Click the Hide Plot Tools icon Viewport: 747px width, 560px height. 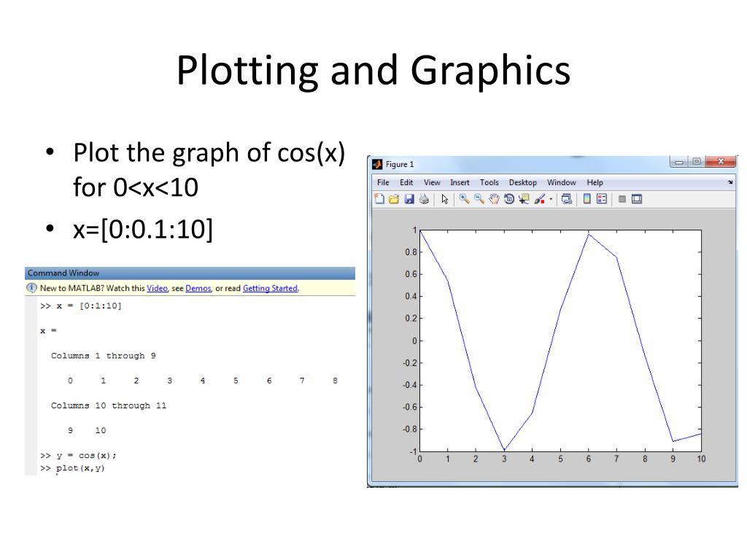(622, 199)
